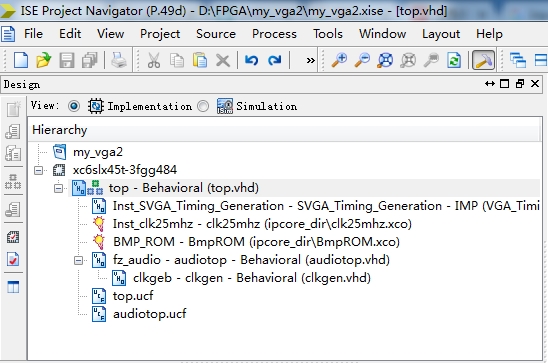Click the Cut scissors icon
The width and height of the screenshot is (548, 363).
(153, 60)
